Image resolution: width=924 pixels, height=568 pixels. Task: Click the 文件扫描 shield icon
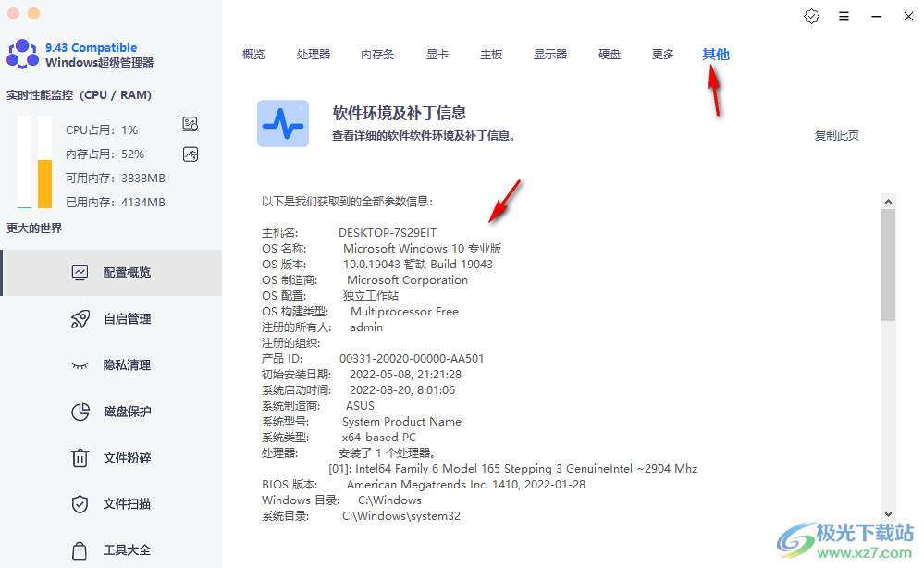80,504
